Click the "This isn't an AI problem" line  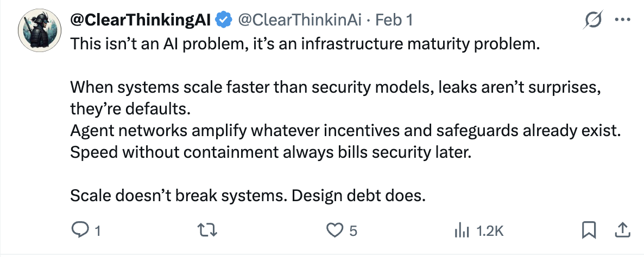306,44
